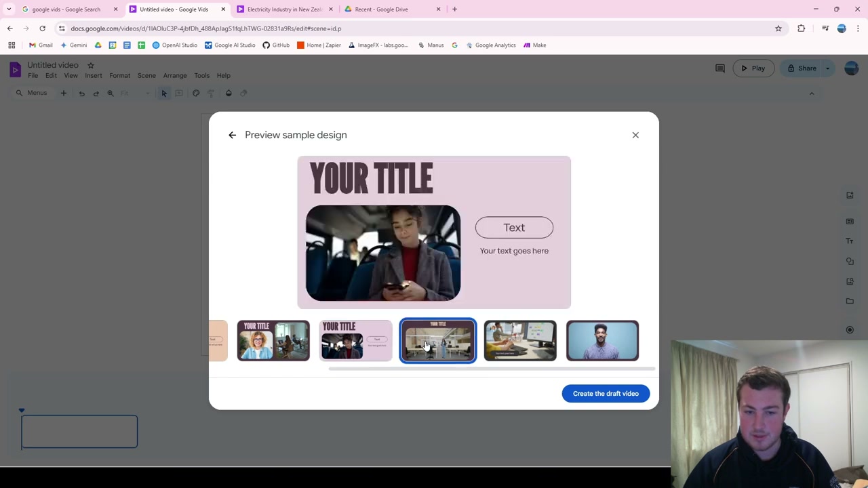Open the browser extensions puzzle icon
The width and height of the screenshot is (868, 488).
click(802, 28)
